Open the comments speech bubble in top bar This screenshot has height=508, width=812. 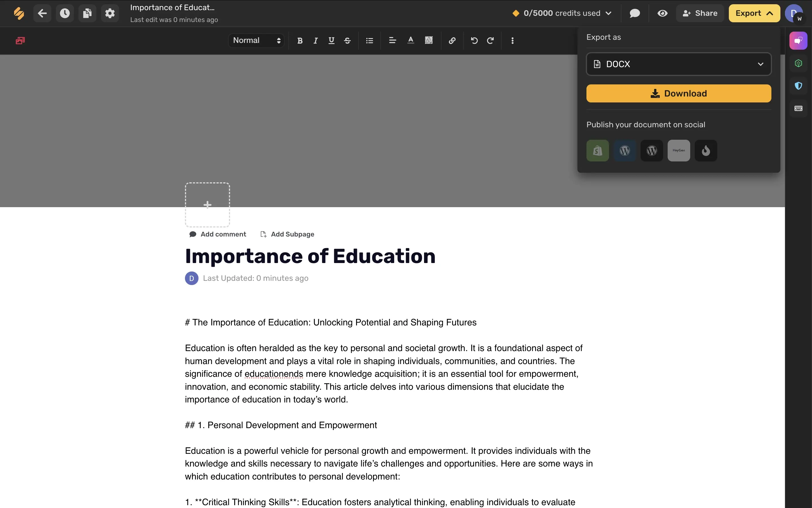[x=634, y=14]
